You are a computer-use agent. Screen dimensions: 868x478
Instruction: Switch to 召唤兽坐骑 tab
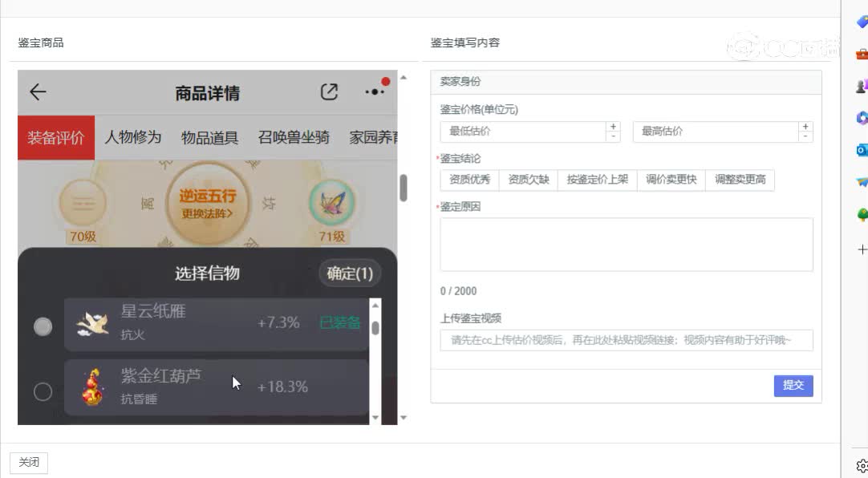click(x=294, y=137)
